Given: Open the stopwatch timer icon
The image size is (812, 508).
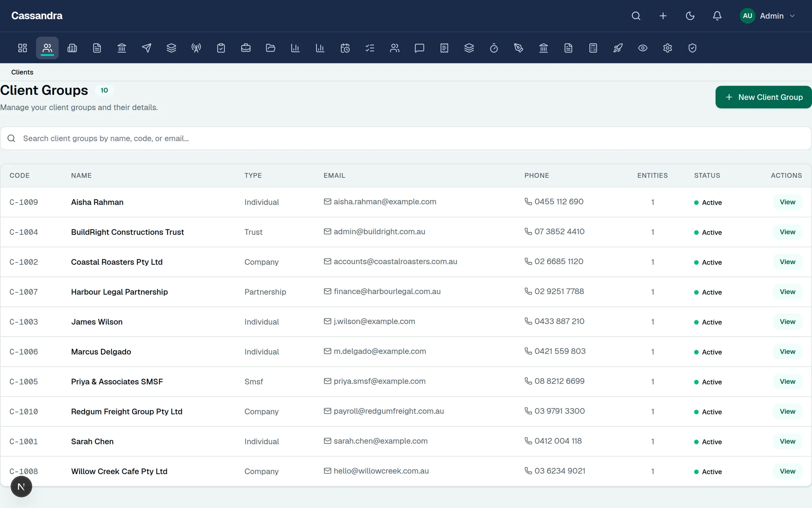Looking at the screenshot, I should tap(494, 48).
